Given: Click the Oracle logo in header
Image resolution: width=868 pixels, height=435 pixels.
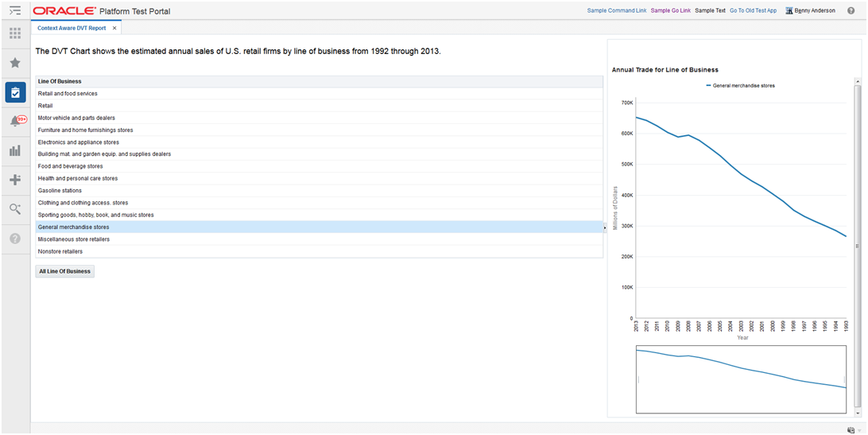Looking at the screenshot, I should coord(64,10).
